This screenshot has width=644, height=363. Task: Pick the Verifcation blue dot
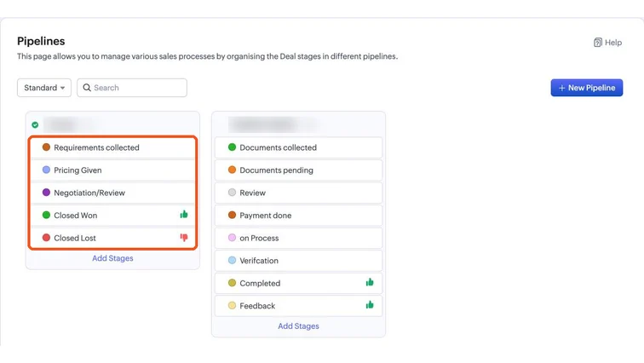(x=232, y=260)
